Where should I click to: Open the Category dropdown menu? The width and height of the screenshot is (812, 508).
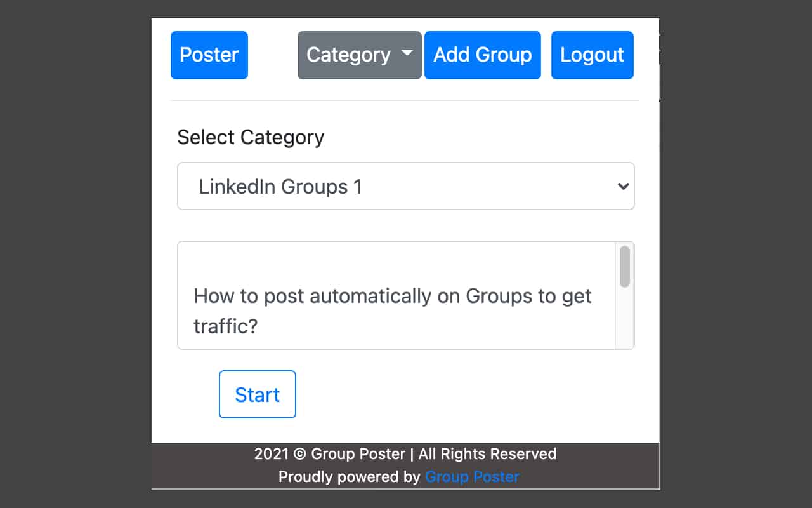click(x=348, y=55)
